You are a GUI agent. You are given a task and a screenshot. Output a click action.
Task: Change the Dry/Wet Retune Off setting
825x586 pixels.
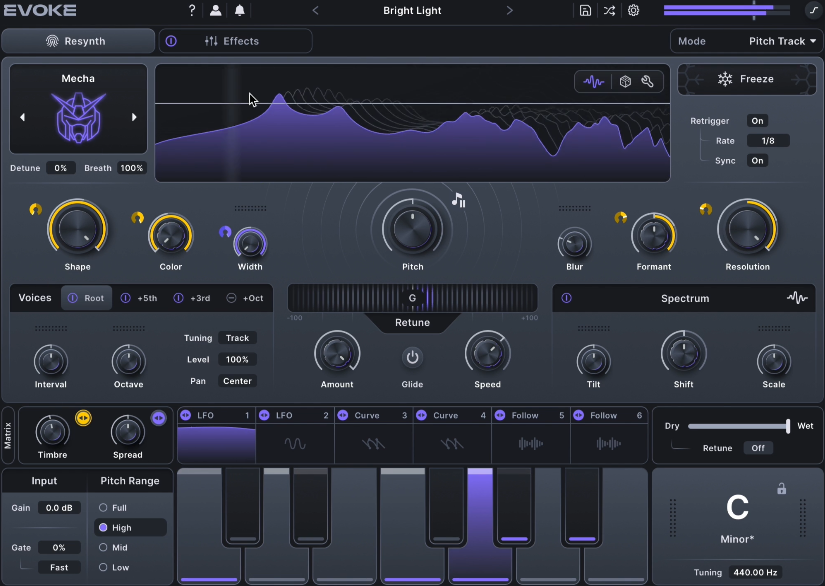[758, 448]
